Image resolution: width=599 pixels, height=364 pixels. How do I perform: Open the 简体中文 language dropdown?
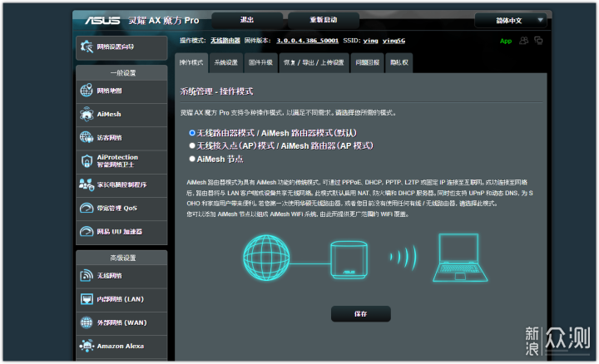coord(510,20)
